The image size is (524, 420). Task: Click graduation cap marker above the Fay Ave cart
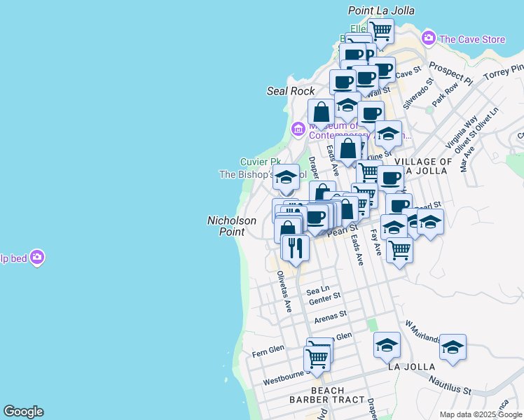pos(394,227)
